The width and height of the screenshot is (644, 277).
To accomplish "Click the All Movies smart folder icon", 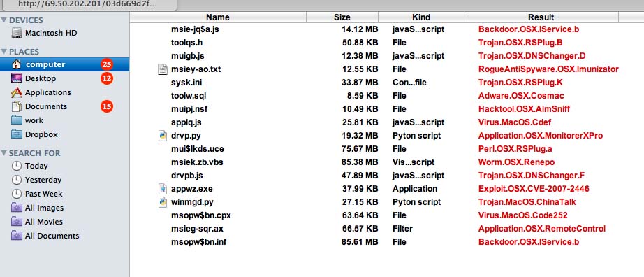I will coord(17,222).
